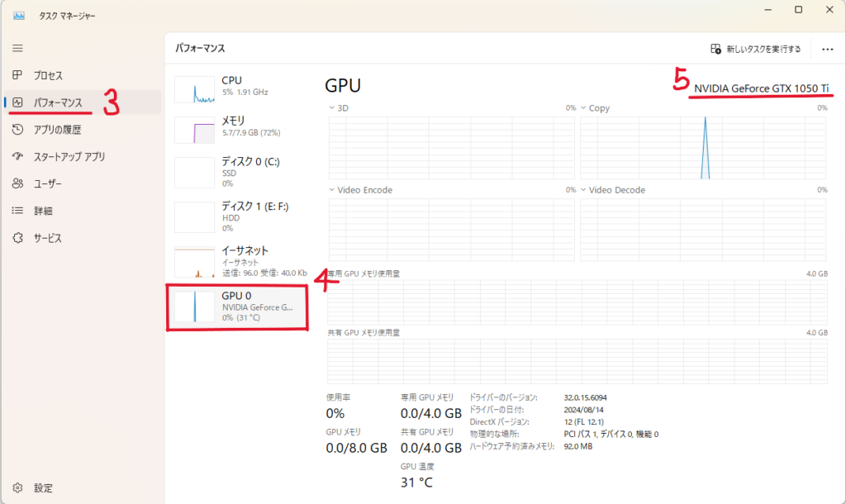846x504 pixels.
Task: Click the hamburger navigation menu icon
Action: pos(17,49)
